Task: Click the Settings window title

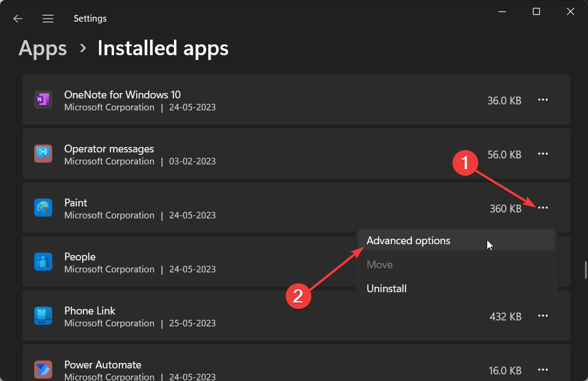Action: tap(90, 19)
